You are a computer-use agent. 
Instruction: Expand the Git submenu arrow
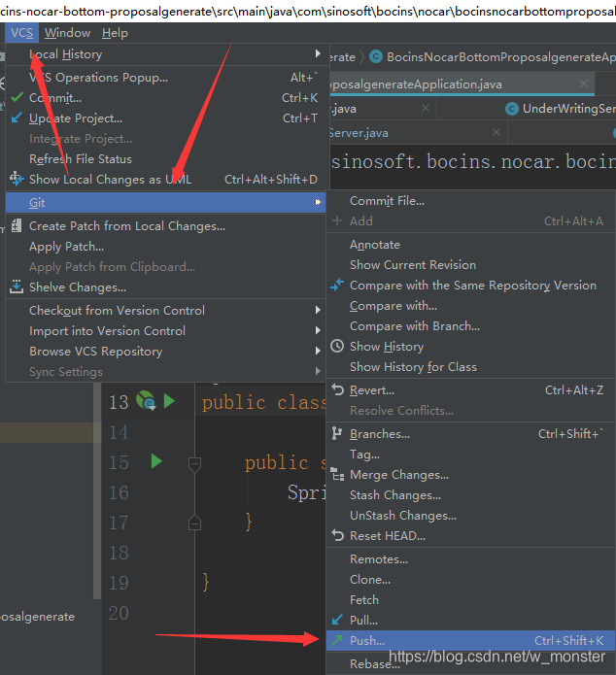pos(318,202)
